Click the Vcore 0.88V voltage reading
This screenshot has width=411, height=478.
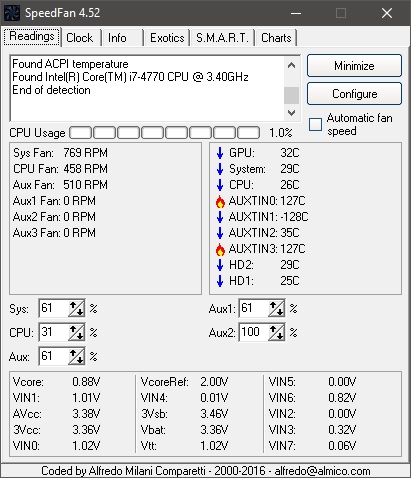(x=56, y=382)
